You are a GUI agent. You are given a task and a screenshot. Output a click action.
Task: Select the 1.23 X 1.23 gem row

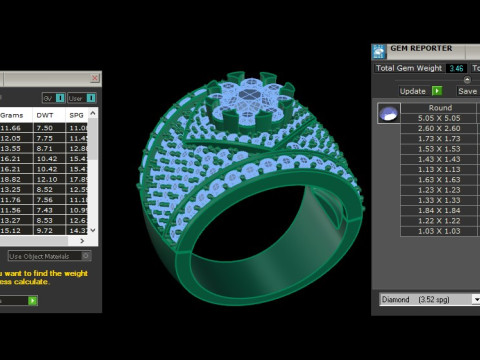tap(438, 190)
